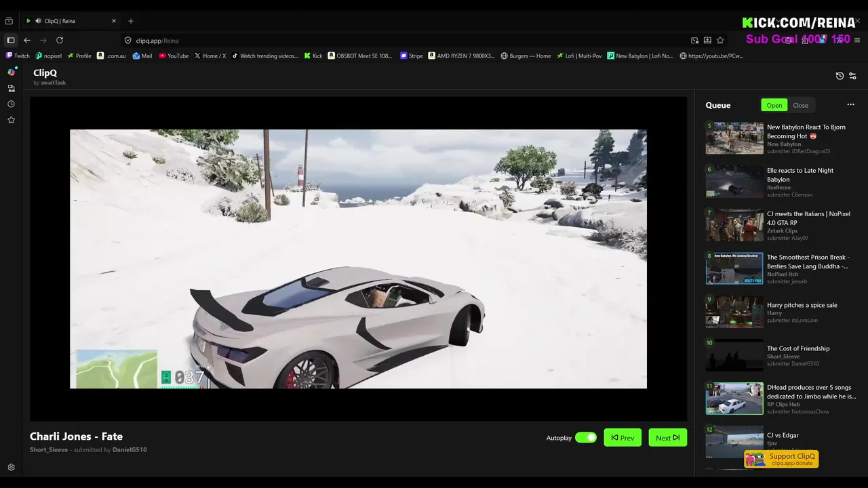Toggle the browser sidebar panel button
The image size is (868, 488).
[x=11, y=40]
